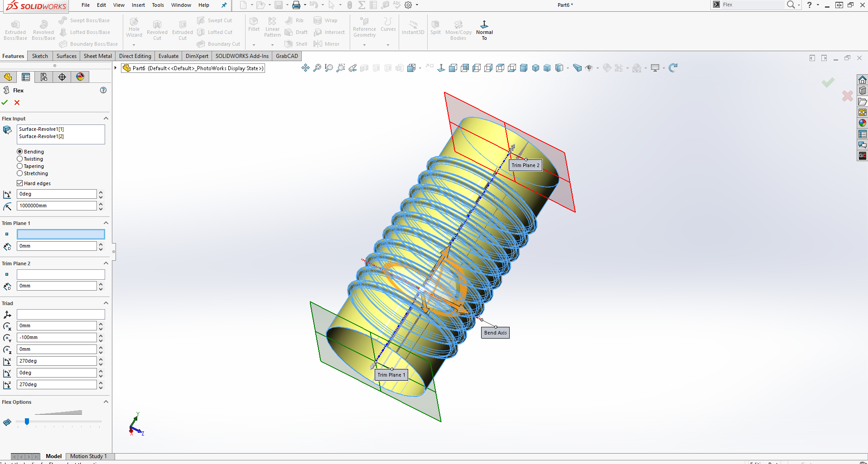
Task: Click Triad X rotation angle 270deg field
Action: tap(57, 361)
